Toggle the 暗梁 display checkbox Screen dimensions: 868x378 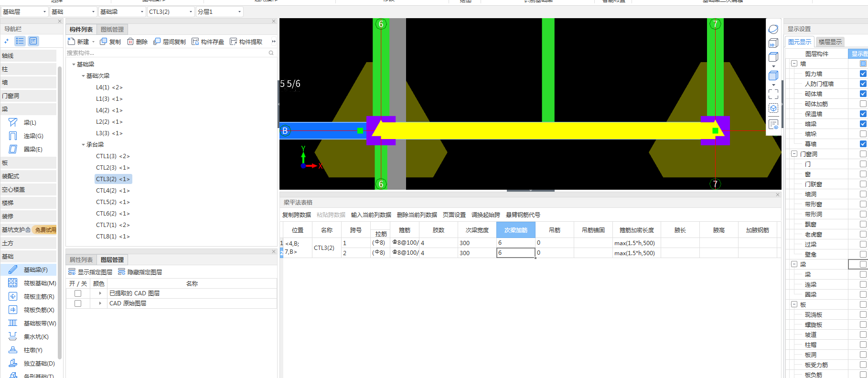[x=863, y=124]
